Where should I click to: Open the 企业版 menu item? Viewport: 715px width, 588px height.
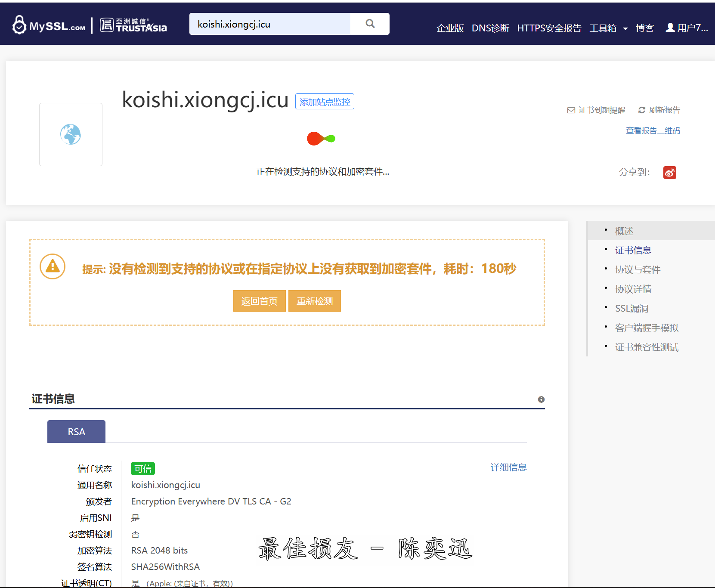pyautogui.click(x=450, y=28)
